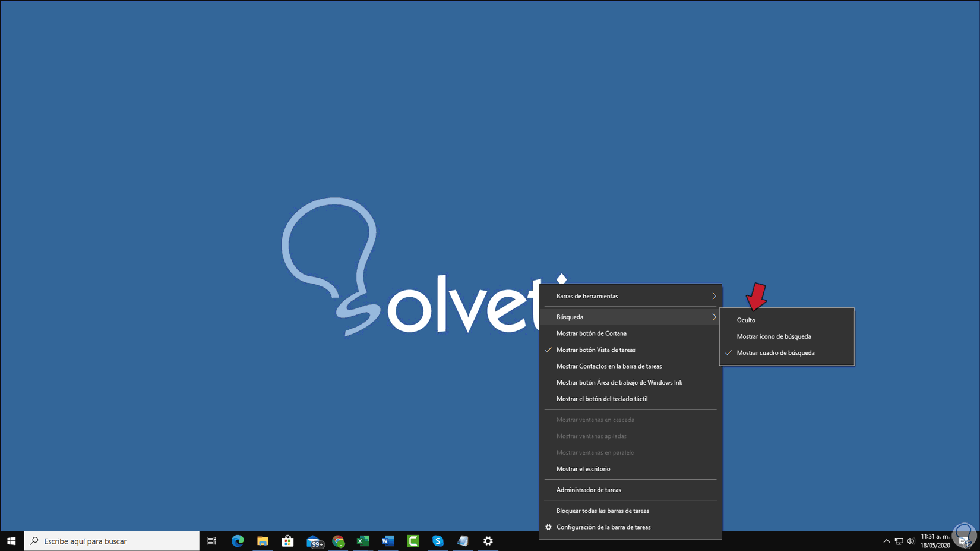Select 'Mostrar cuadro de búsqueda' option

(787, 352)
